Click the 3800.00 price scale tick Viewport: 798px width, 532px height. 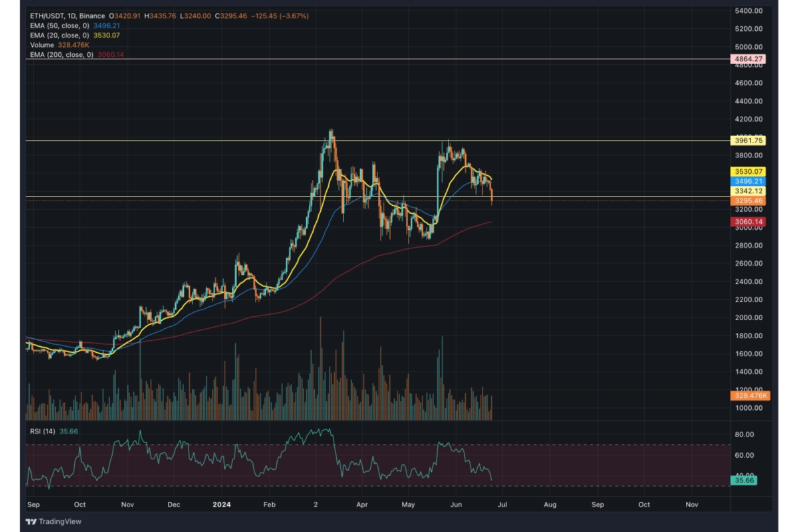[749, 156]
